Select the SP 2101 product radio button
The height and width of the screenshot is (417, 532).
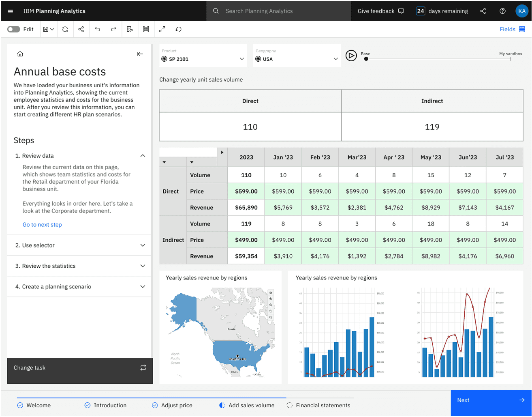(164, 59)
